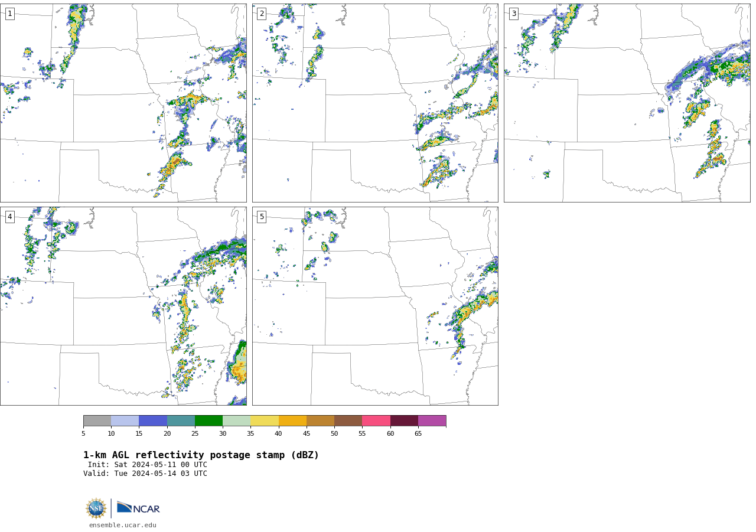The width and height of the screenshot is (756, 532).
Task: Click the Init: Sat 2024-05-11 00 UTC text
Action: 148,465
